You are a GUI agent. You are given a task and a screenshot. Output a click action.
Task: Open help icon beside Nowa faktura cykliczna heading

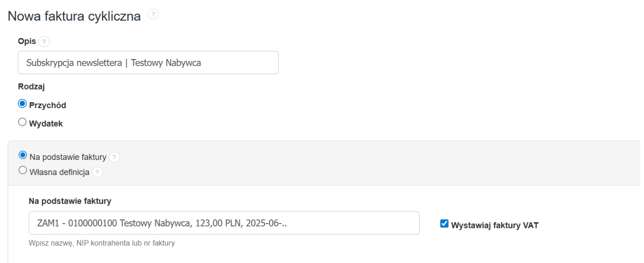(x=154, y=15)
